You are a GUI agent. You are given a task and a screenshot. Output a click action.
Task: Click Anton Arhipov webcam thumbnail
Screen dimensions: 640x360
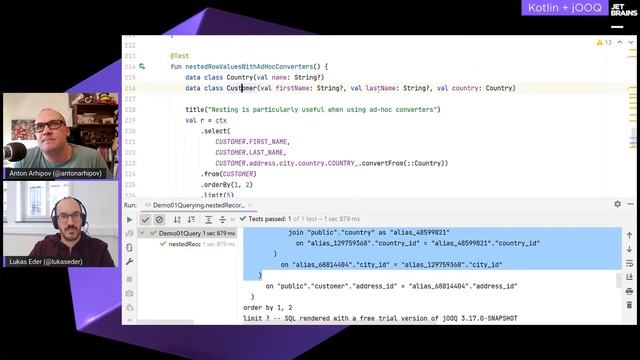click(61, 136)
